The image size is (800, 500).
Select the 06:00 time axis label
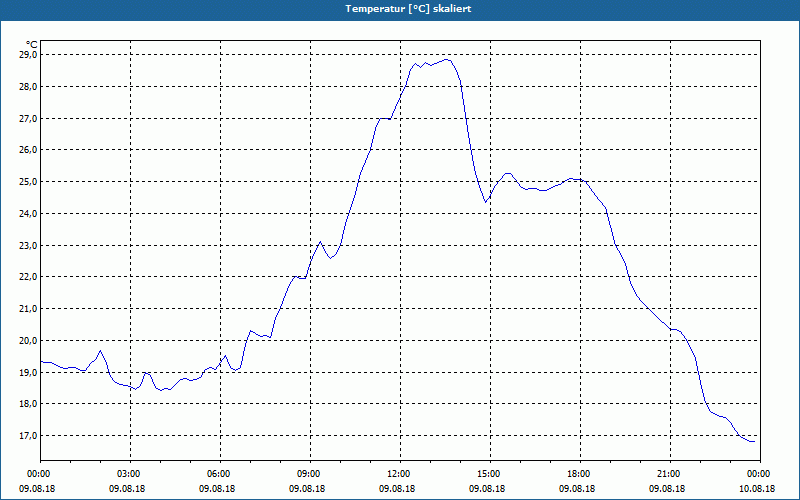(x=217, y=474)
